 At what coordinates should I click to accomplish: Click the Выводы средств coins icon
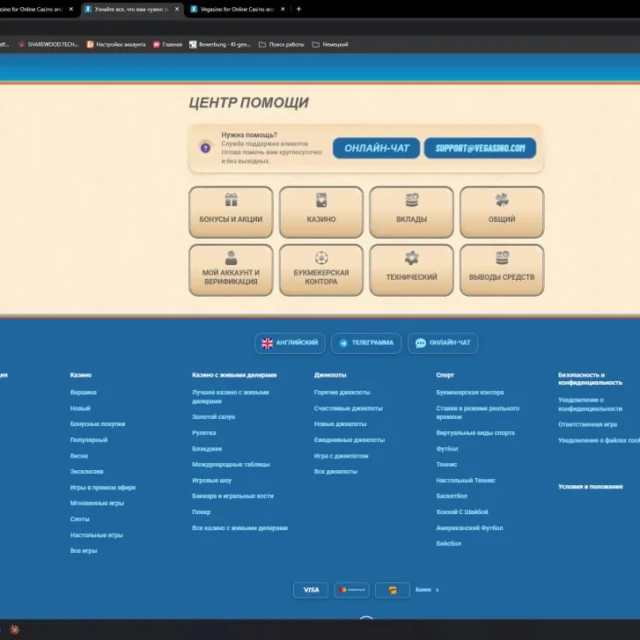pyautogui.click(x=502, y=258)
